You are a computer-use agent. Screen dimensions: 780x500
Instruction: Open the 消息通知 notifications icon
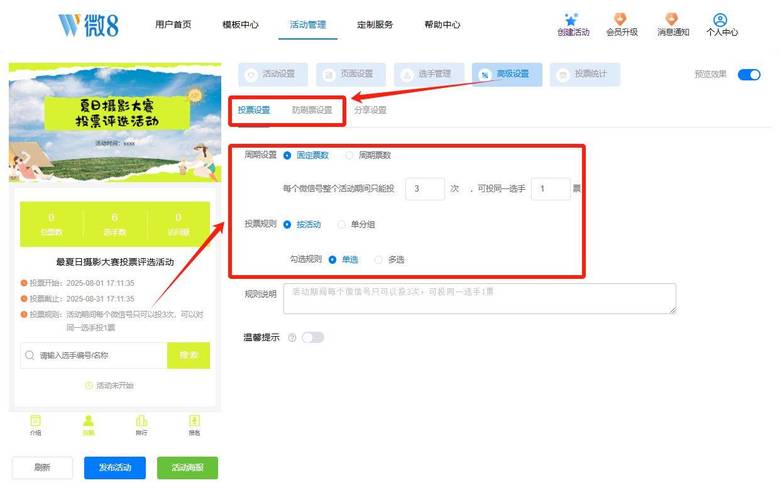[x=672, y=19]
